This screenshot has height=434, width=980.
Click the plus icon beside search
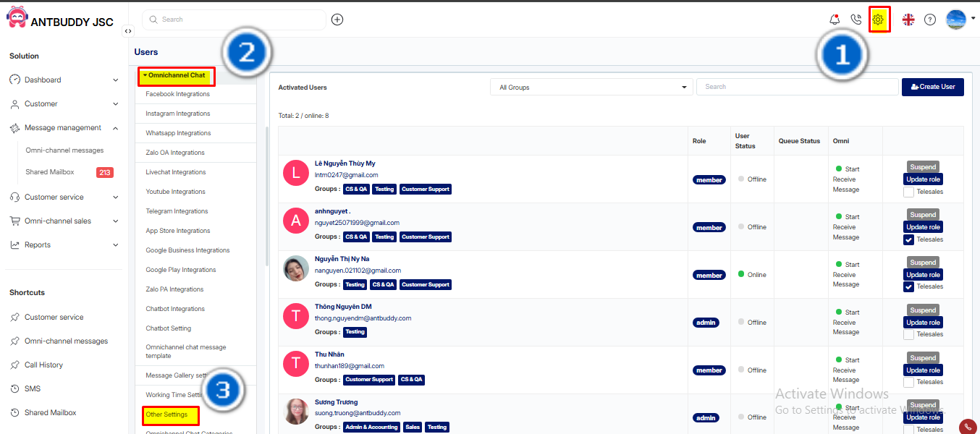(337, 20)
